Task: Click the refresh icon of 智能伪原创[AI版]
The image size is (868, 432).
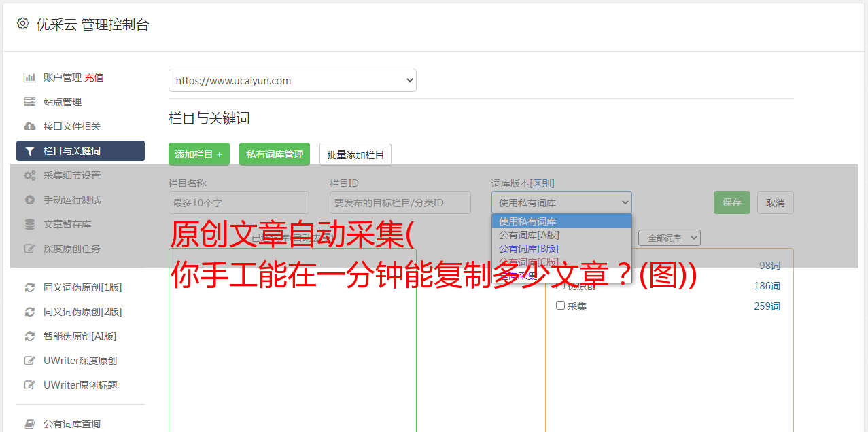Action: coord(29,336)
